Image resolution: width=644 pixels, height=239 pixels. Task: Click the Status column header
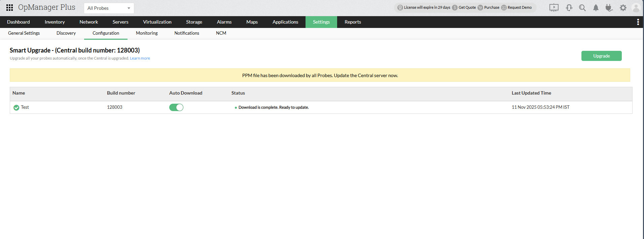click(238, 93)
